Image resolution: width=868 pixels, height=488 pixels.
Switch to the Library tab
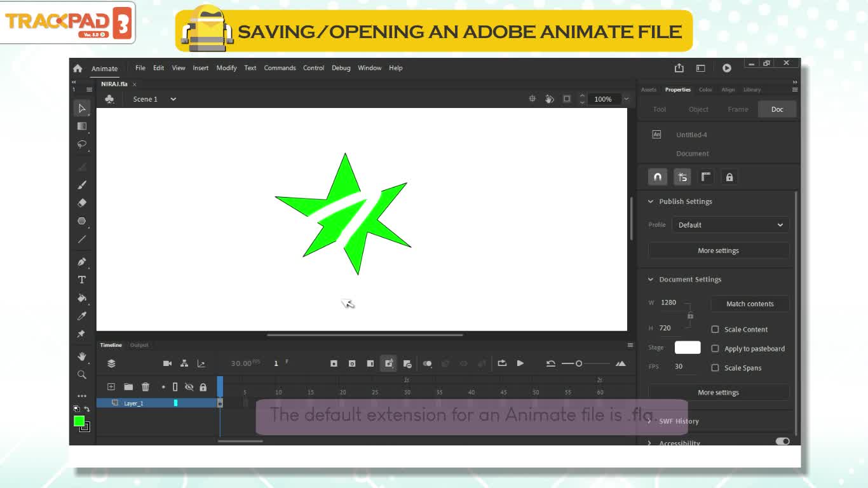pos(752,90)
